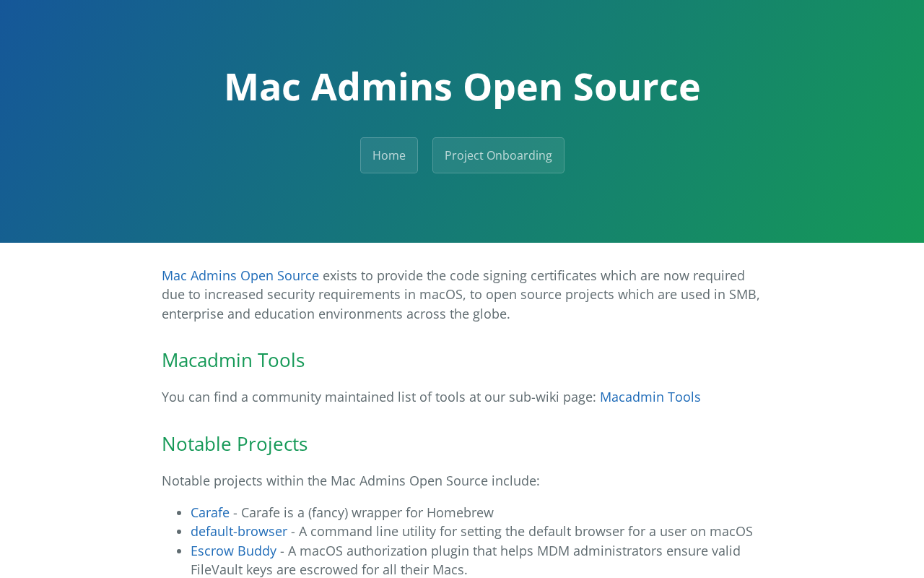
Task: Open the Carafe project link
Action: pyautogui.click(x=210, y=512)
